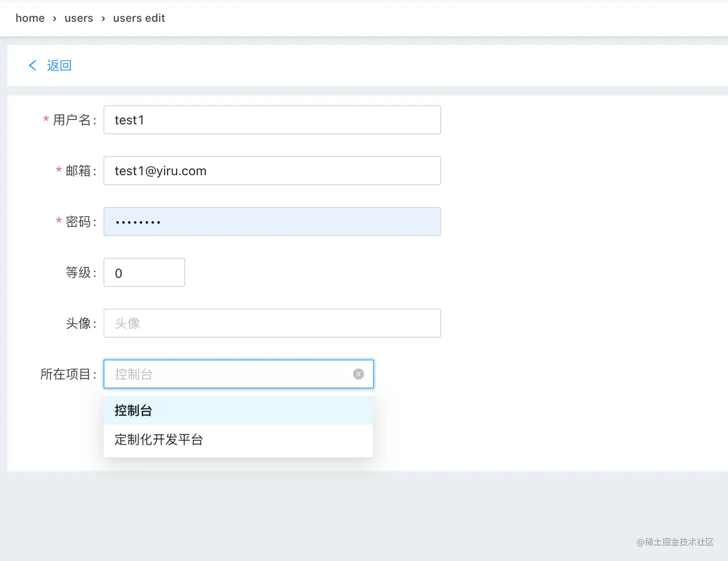Open the users breadcrumb link

[78, 18]
